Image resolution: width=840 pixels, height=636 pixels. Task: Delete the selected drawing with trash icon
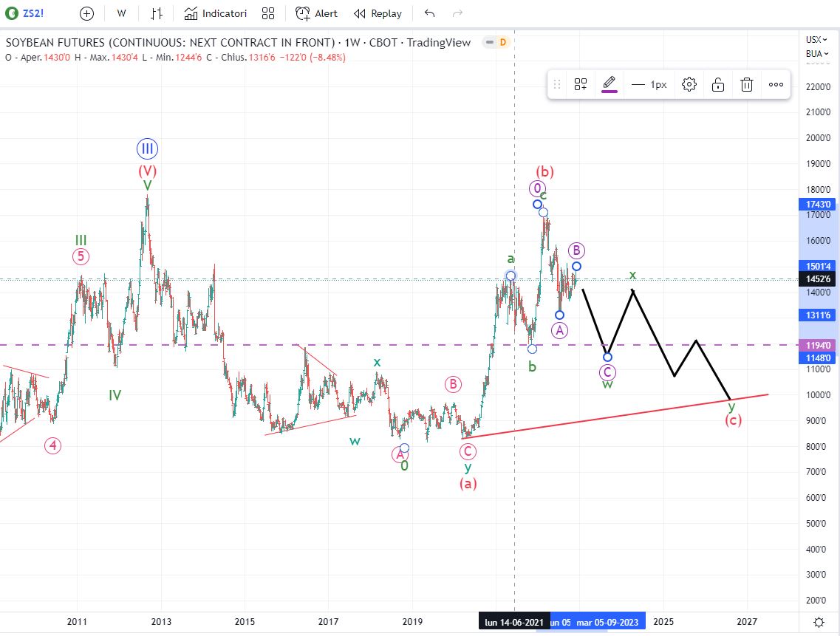click(747, 84)
